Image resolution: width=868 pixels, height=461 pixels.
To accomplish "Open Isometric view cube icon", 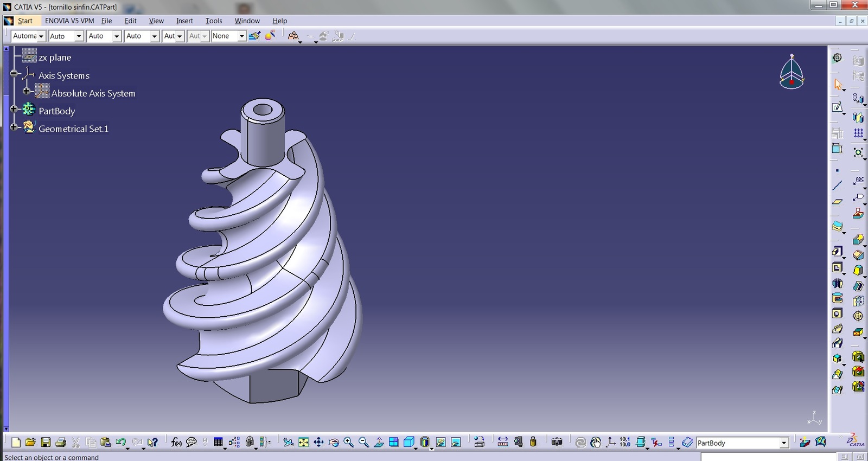I will pyautogui.click(x=409, y=443).
